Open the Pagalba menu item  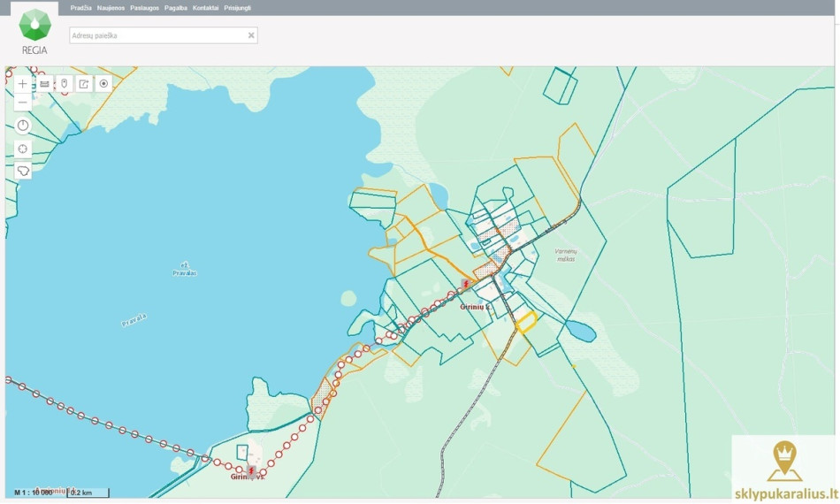[176, 8]
